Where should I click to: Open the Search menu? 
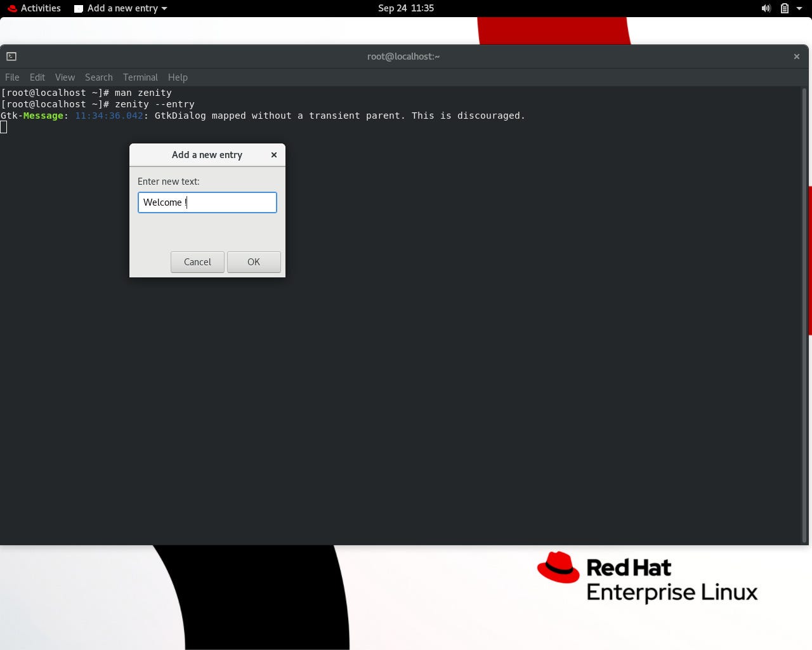(98, 77)
